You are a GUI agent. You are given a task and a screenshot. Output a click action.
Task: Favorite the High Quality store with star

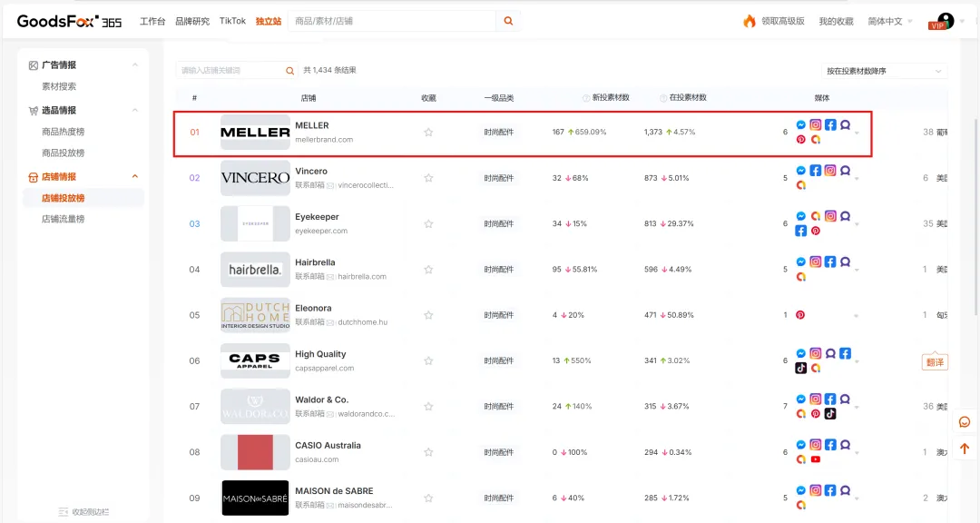click(428, 360)
